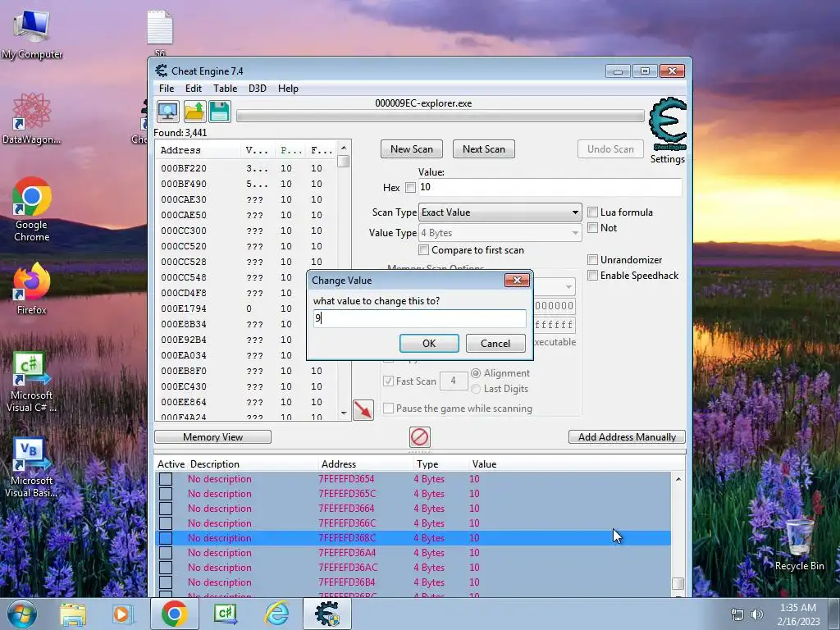Enable the Lua formula checkbox
The width and height of the screenshot is (840, 630).
(x=592, y=212)
